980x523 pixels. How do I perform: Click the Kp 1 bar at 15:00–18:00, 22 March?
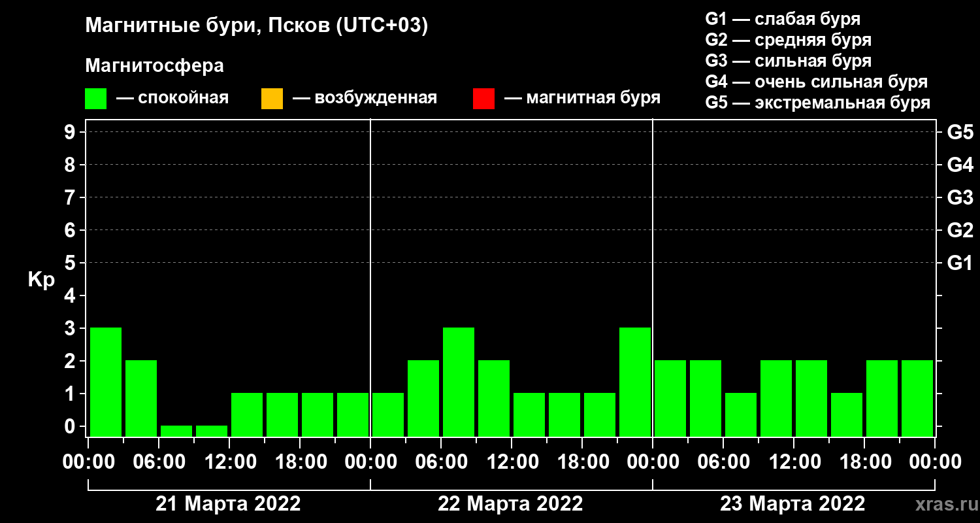coord(564,414)
